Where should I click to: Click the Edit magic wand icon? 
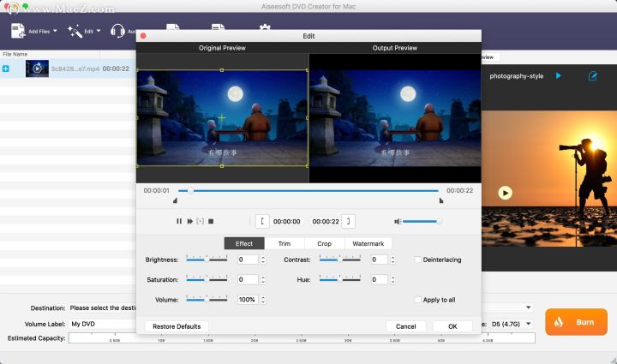(75, 31)
